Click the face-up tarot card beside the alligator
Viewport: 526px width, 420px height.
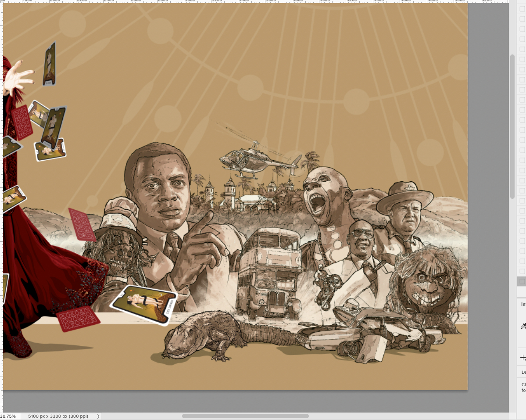pos(144,304)
